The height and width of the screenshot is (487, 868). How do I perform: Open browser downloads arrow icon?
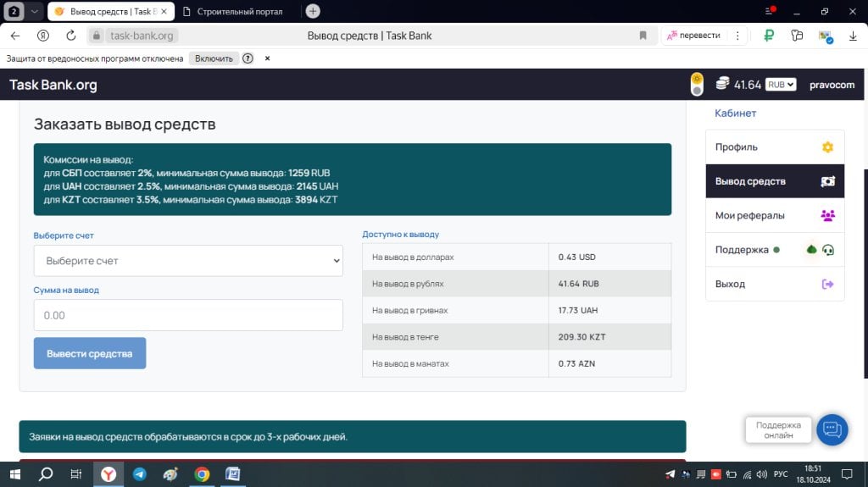tap(853, 36)
